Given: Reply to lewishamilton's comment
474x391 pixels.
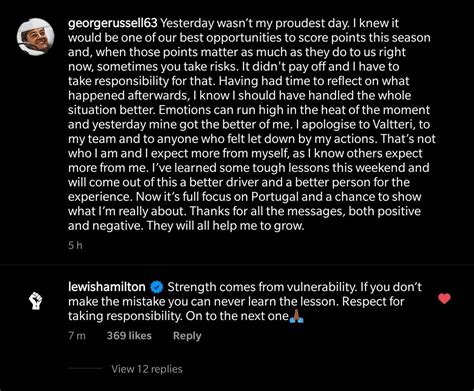Looking at the screenshot, I should [x=187, y=336].
